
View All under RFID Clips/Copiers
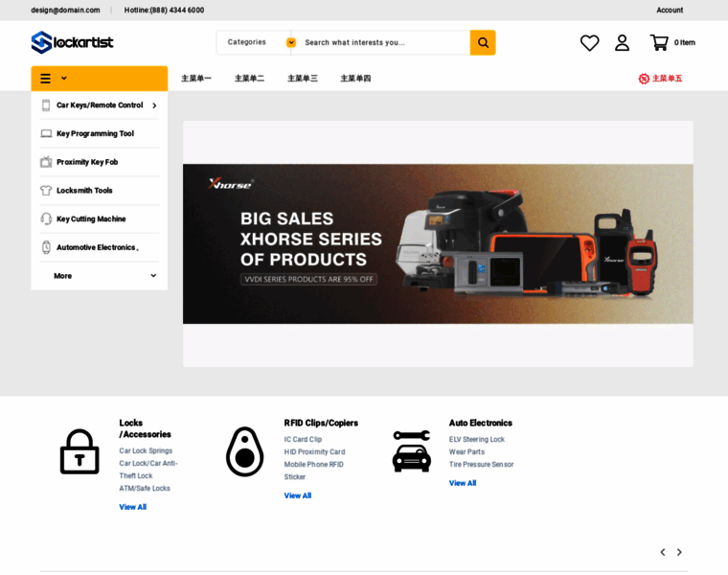[298, 496]
